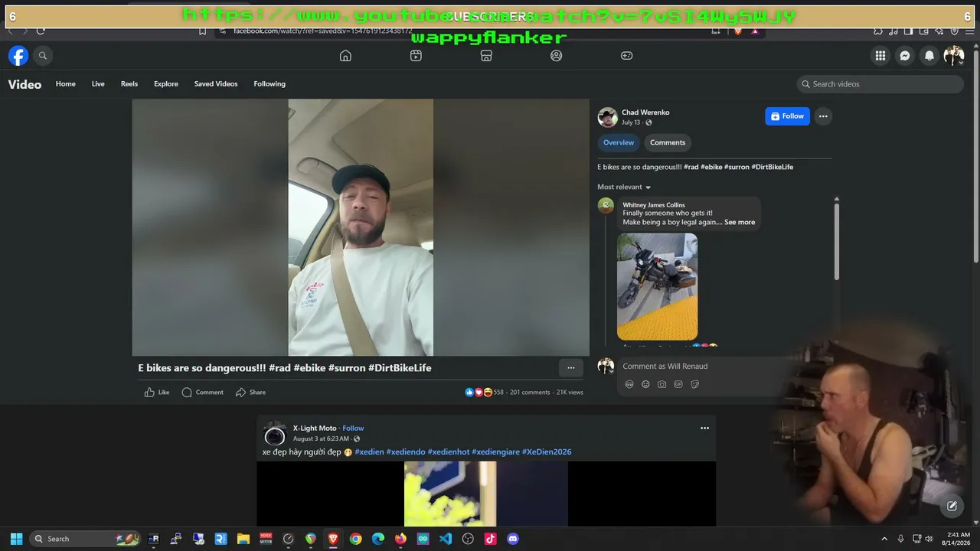
Task: Open the #rad hashtag in the side panel
Action: (691, 167)
